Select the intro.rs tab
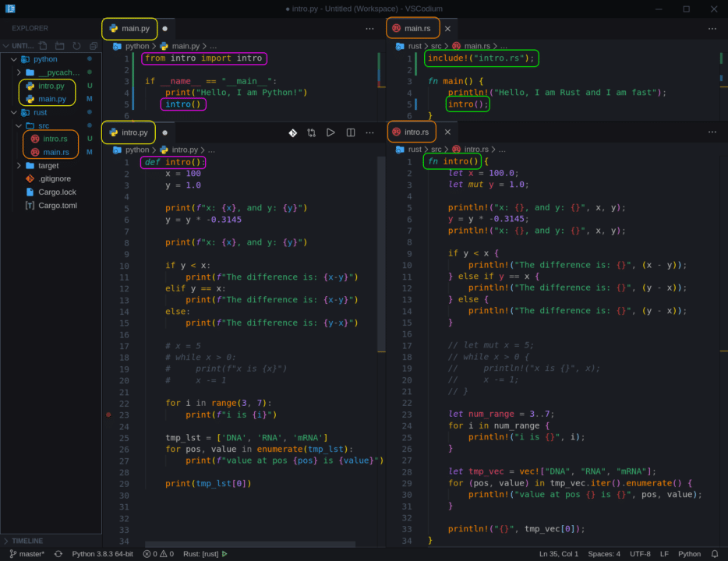Image resolution: width=728 pixels, height=561 pixels. [411, 132]
